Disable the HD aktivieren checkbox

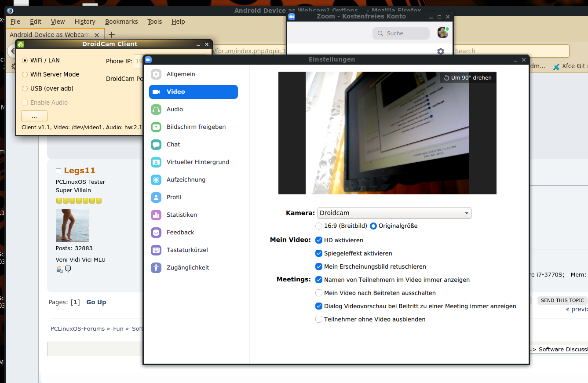319,240
